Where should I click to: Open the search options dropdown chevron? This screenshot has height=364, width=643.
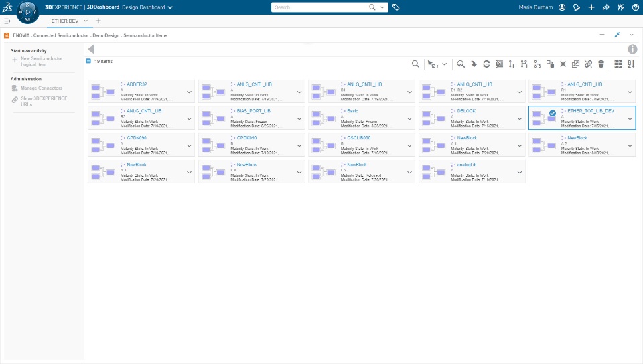click(382, 7)
